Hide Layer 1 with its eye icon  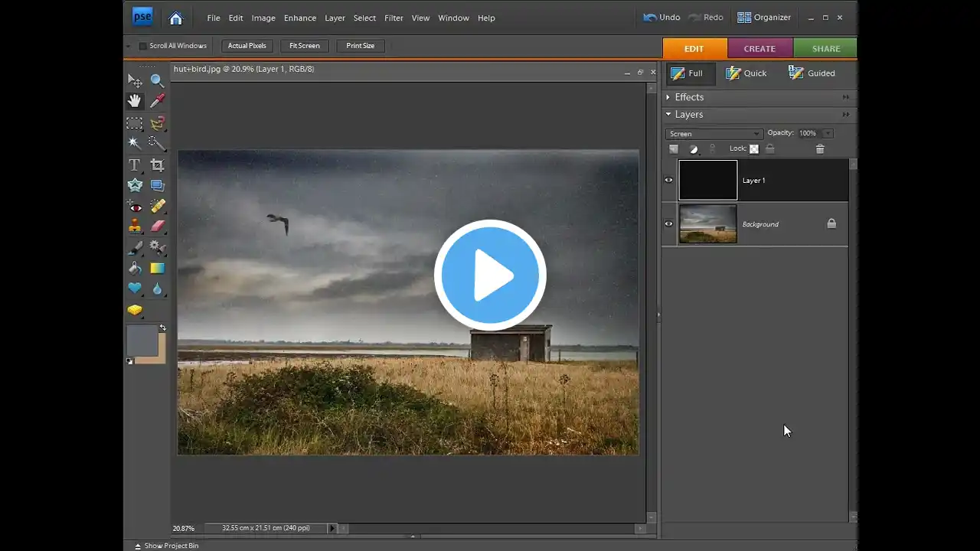click(668, 181)
